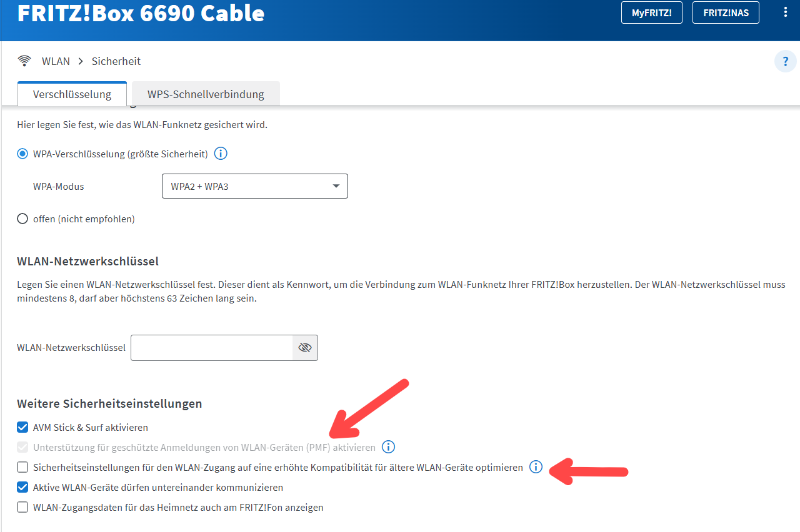The image size is (800, 532).
Task: Select WPA-Verschlüsselung radio option
Action: [22, 154]
